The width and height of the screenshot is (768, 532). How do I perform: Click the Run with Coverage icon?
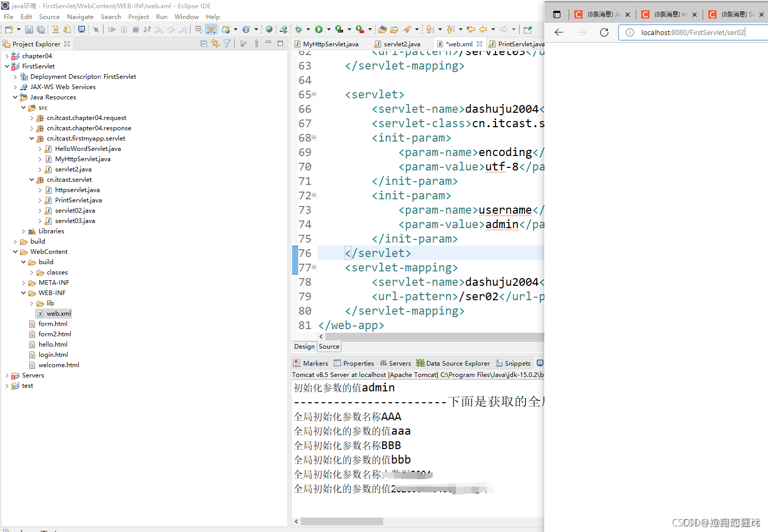[339, 29]
